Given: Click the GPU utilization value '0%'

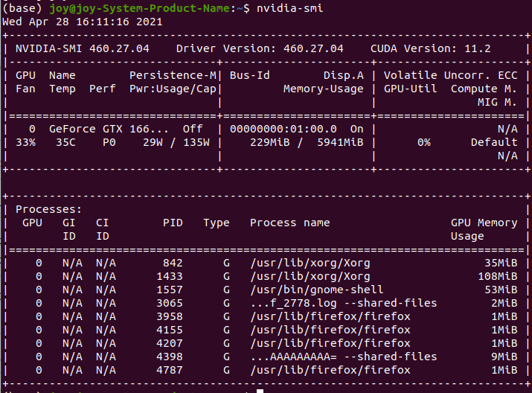Looking at the screenshot, I should point(424,143).
